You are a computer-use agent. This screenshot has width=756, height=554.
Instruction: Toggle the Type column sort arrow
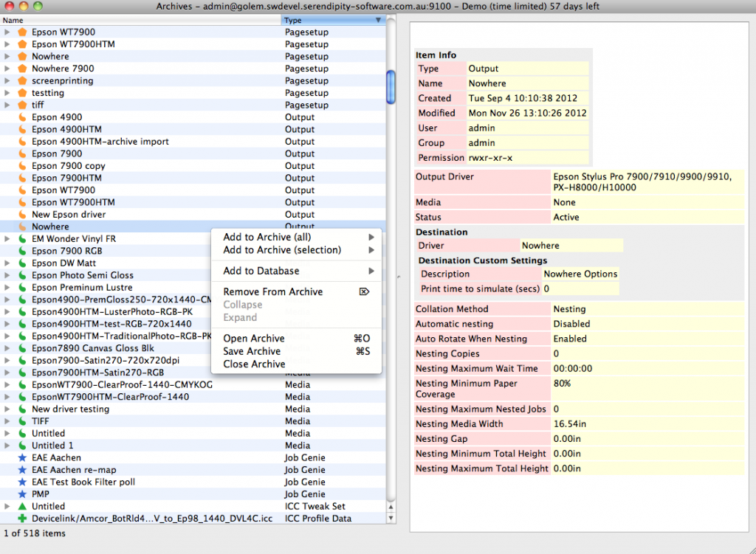[377, 20]
